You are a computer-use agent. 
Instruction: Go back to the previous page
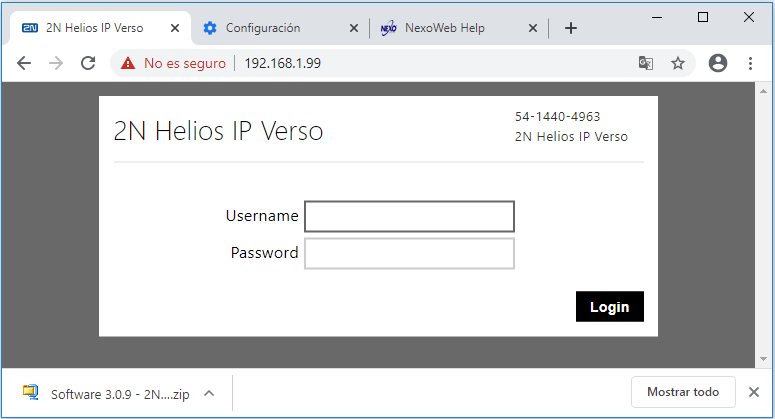point(24,63)
